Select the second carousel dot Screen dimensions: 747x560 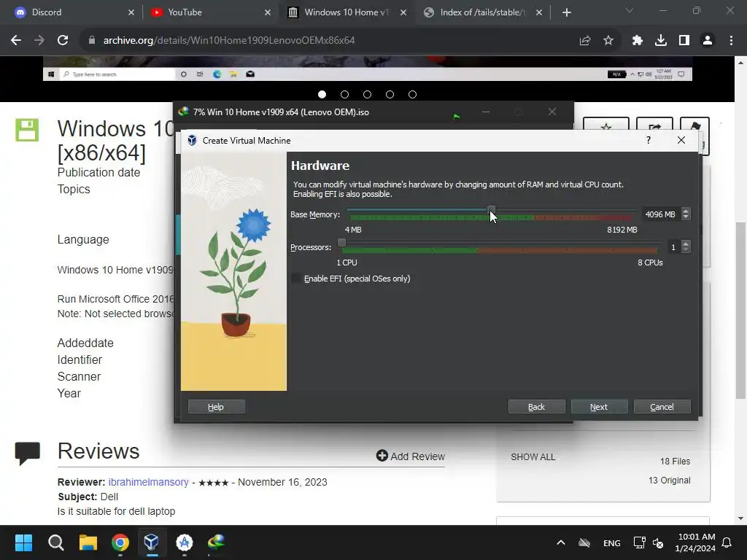click(344, 94)
